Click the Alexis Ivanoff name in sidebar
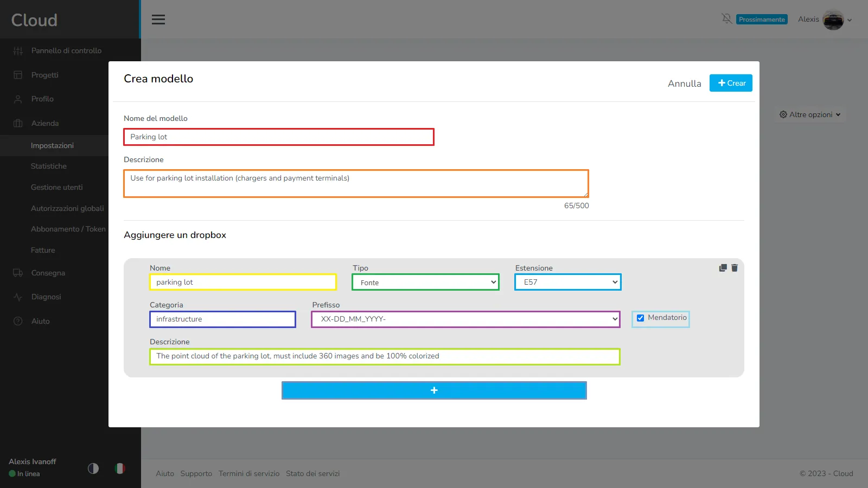The image size is (868, 488). (x=33, y=461)
